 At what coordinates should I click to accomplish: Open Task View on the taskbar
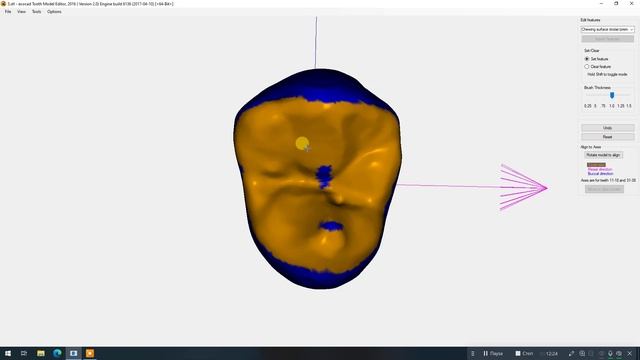24,353
